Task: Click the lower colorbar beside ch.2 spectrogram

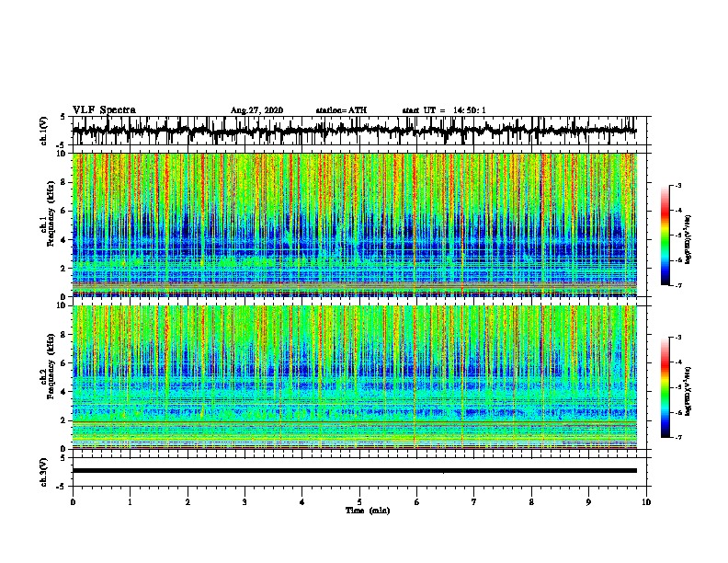Action: 665,387
